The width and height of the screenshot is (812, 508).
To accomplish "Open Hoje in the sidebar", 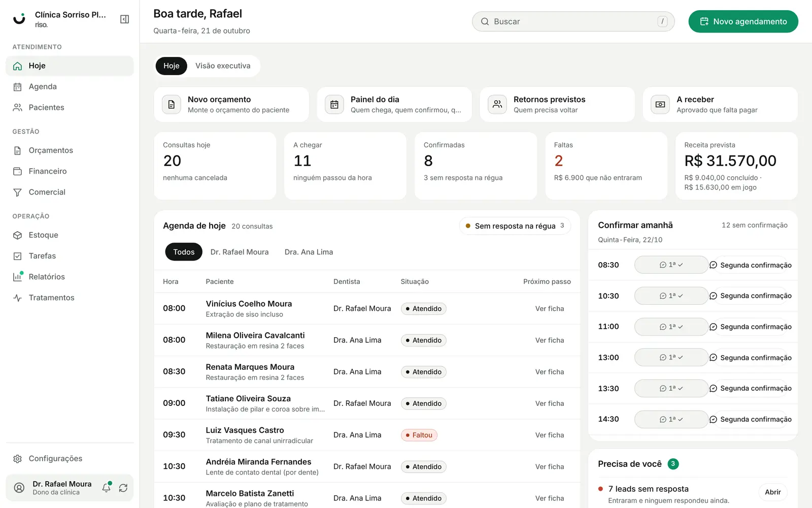I will click(70, 66).
